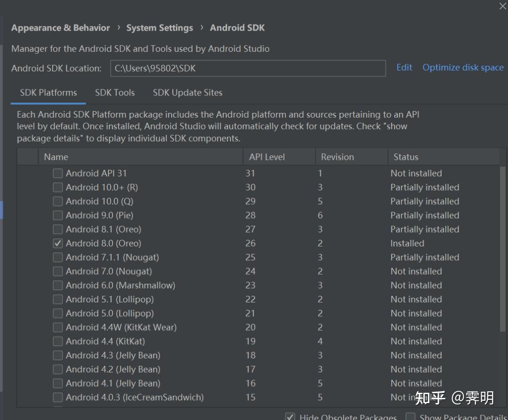Select the row text 'Android 8.1 (Oreo)'

103,229
